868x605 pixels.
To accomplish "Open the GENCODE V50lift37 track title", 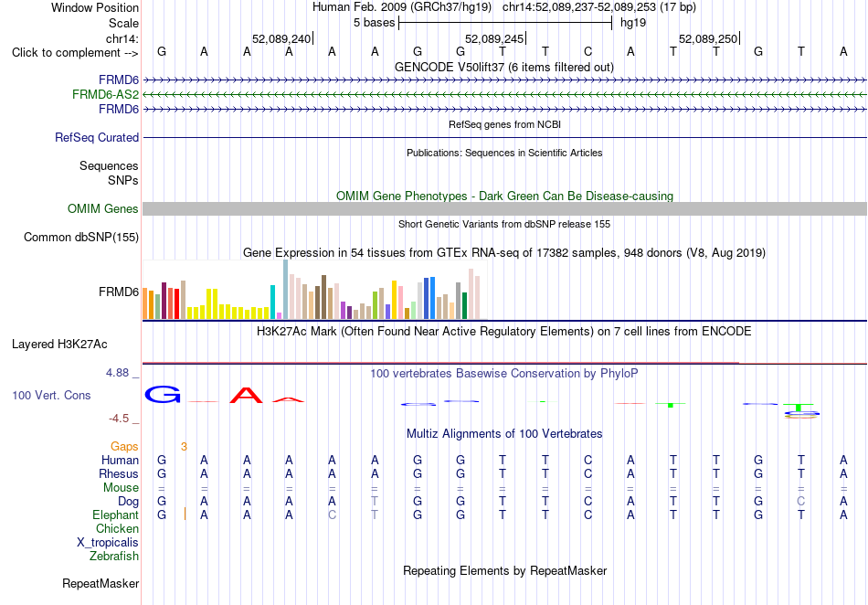I will [504, 67].
